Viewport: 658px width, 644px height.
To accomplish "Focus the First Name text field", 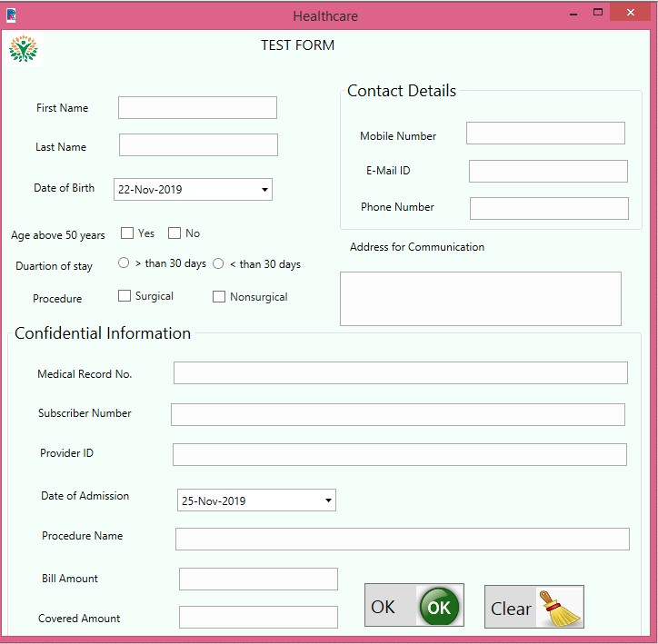I will pos(197,108).
